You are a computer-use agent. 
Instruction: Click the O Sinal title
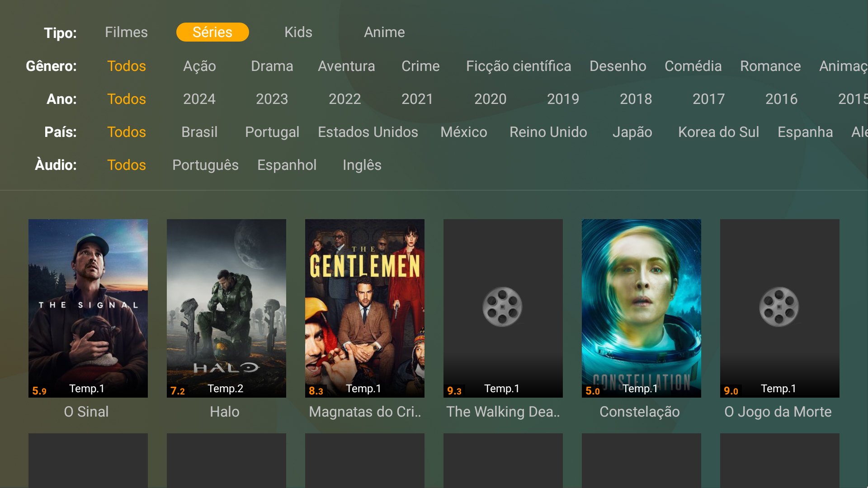86,412
